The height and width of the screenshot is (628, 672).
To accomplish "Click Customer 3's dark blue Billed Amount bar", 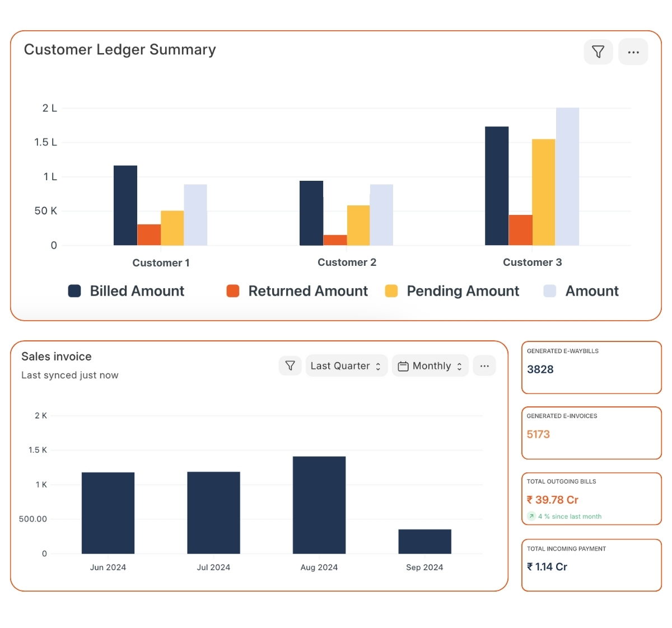I will coord(497,186).
